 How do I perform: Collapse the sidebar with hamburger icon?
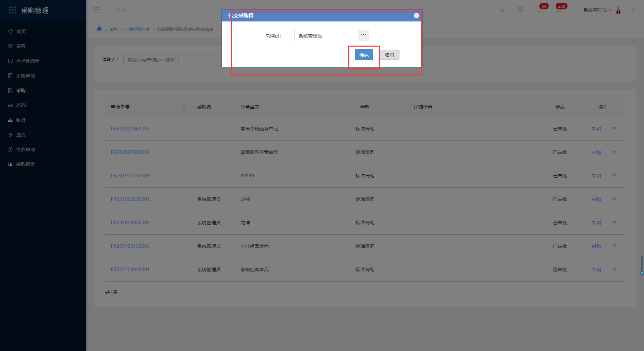[x=97, y=10]
